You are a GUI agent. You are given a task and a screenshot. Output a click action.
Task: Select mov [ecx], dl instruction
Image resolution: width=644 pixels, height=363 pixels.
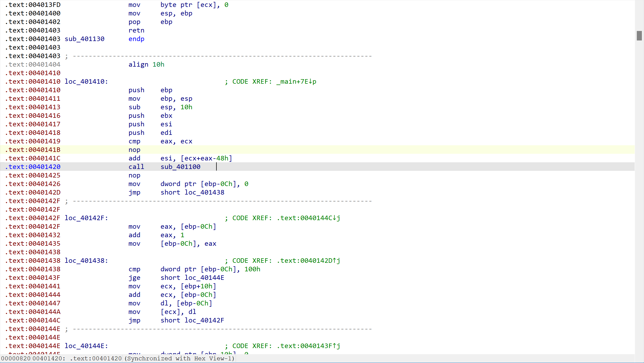click(x=162, y=312)
